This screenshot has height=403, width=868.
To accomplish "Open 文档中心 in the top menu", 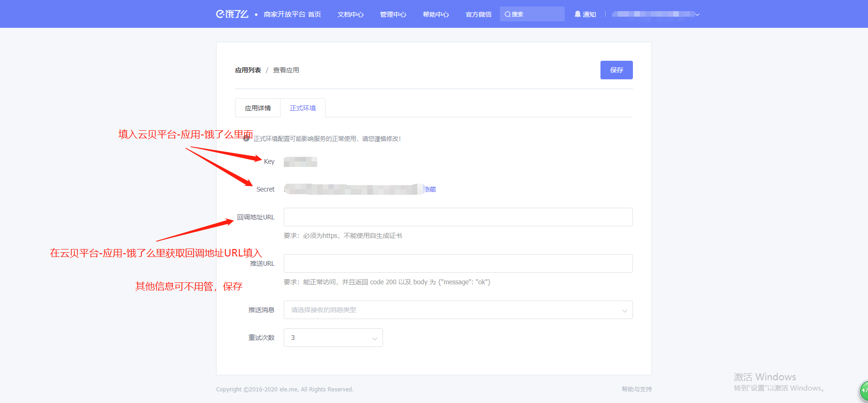I will [351, 14].
